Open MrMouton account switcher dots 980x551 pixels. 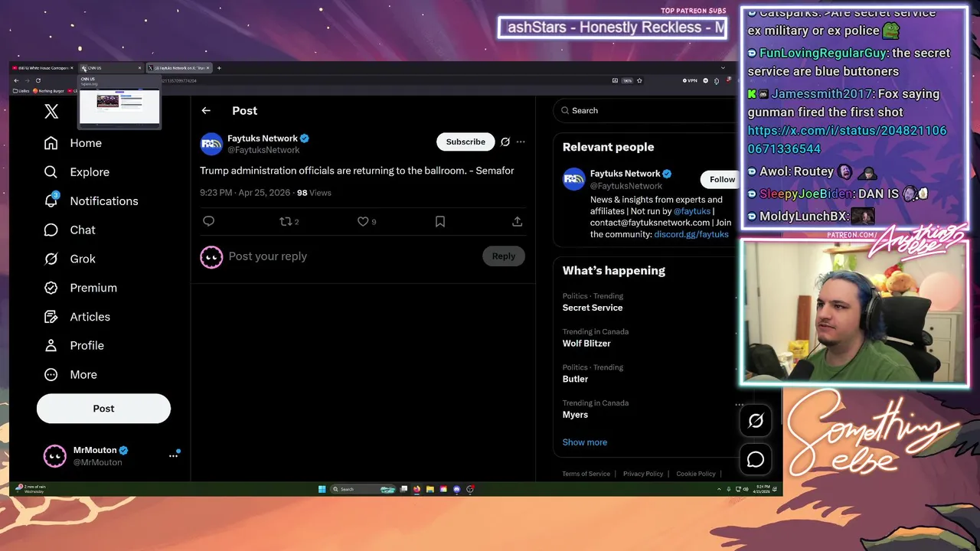coord(174,455)
